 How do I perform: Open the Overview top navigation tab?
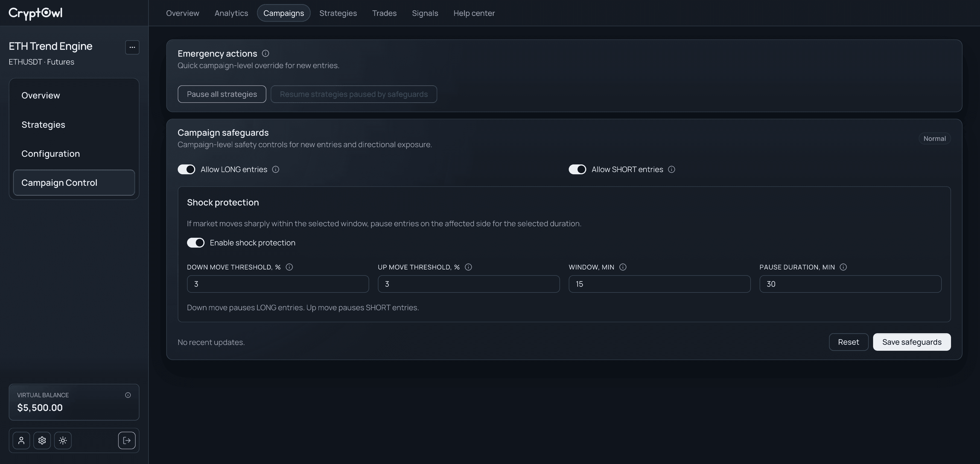click(183, 13)
